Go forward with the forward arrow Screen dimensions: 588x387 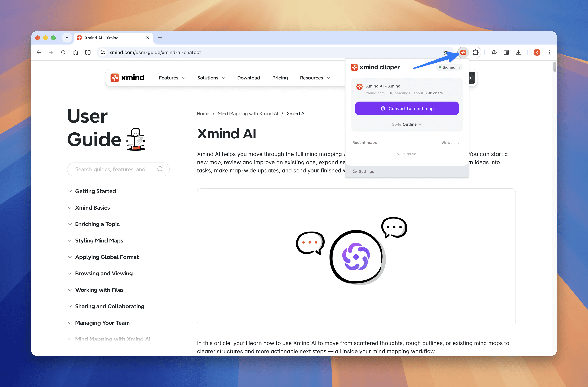point(51,52)
